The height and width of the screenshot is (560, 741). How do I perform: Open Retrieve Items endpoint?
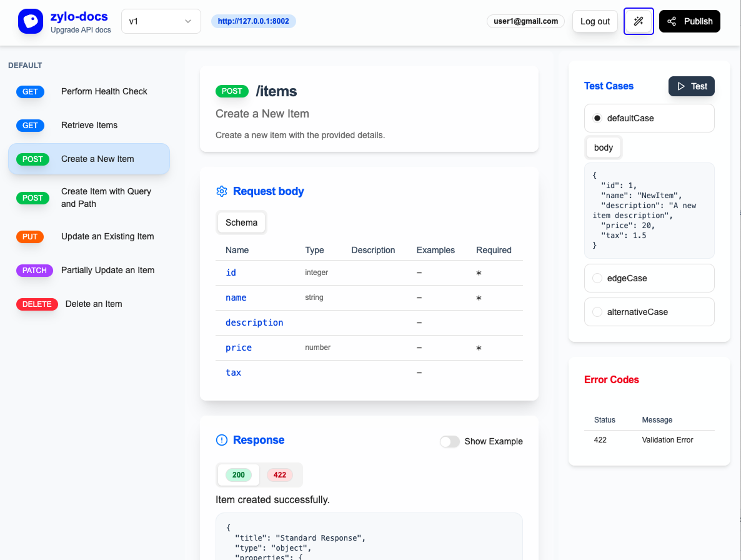89,125
